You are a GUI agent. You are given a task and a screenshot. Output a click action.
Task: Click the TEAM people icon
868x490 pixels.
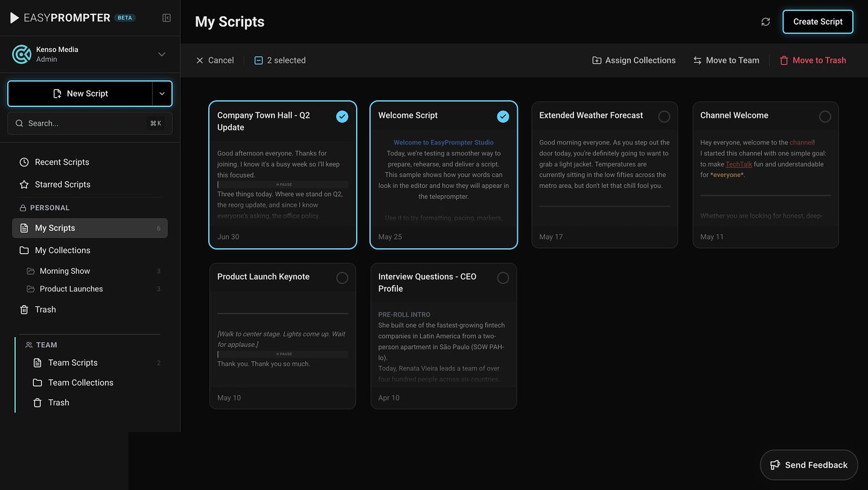(29, 345)
